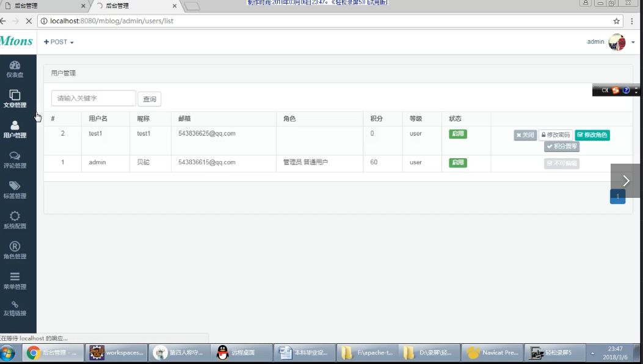Viewport: 643px width, 364px height.
Task: Click the Mtons logo
Action: tap(16, 41)
